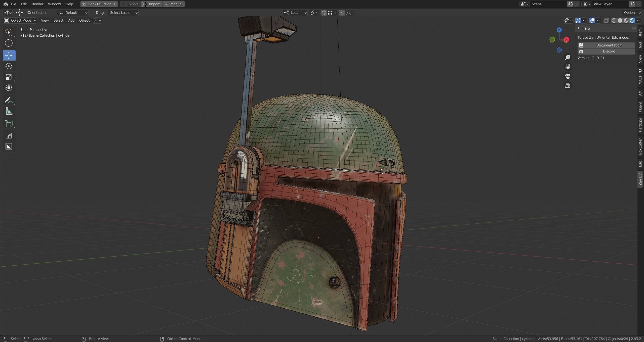The height and width of the screenshot is (342, 644).
Task: Toggle proportional editing button
Action: pos(342,13)
